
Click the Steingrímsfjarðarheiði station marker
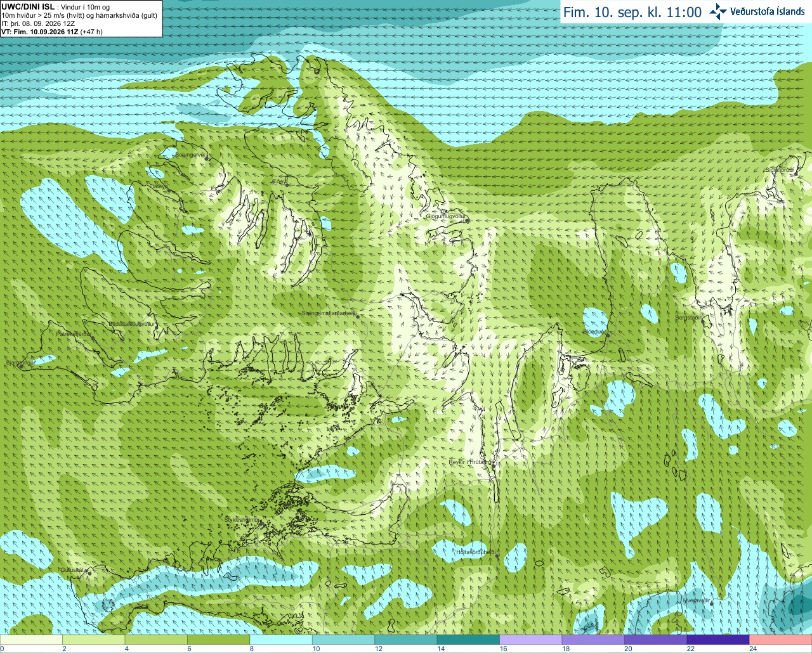pyautogui.click(x=358, y=315)
